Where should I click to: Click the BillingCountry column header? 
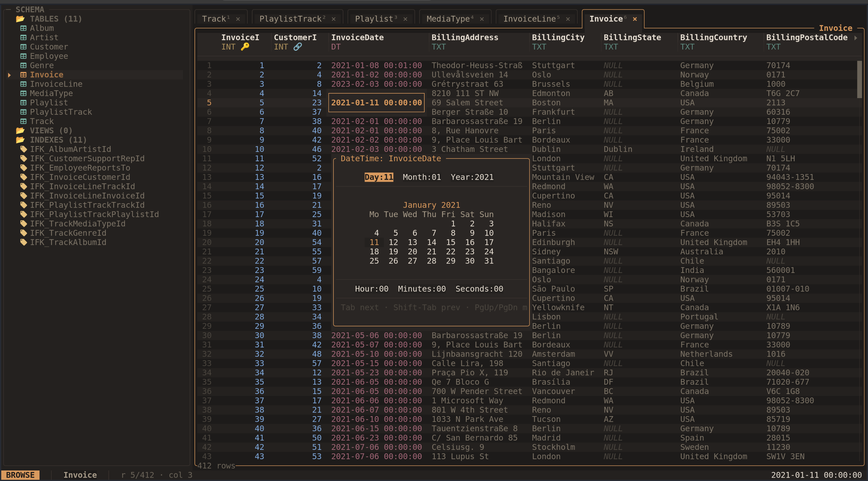[x=713, y=37]
